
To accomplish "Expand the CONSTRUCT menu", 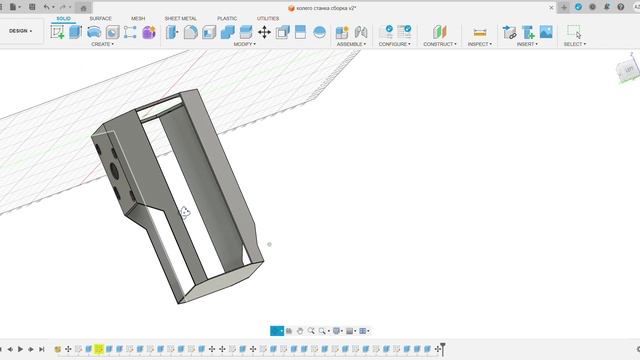I will point(440,44).
